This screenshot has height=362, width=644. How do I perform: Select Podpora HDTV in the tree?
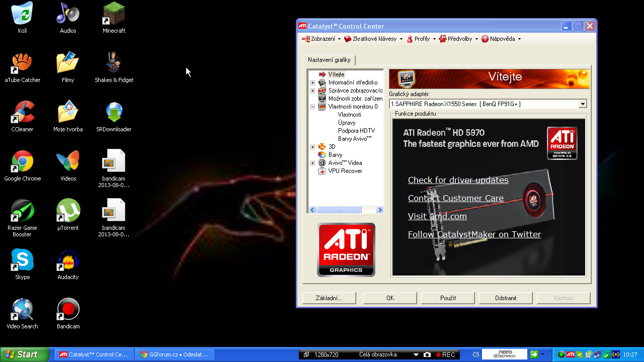[356, 131]
